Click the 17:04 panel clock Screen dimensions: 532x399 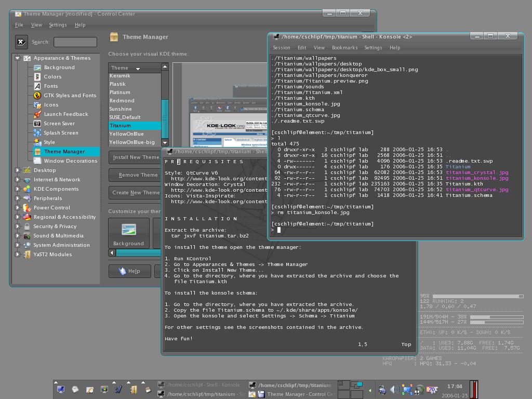tap(454, 387)
